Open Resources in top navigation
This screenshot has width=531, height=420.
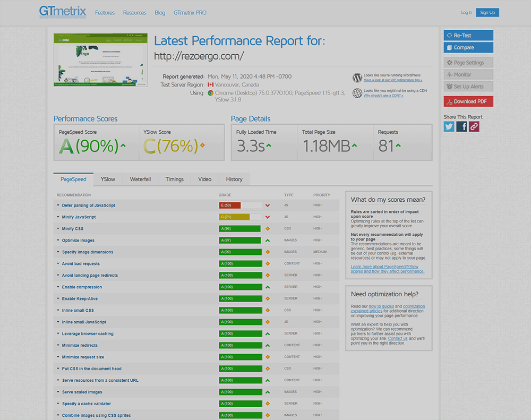(134, 13)
